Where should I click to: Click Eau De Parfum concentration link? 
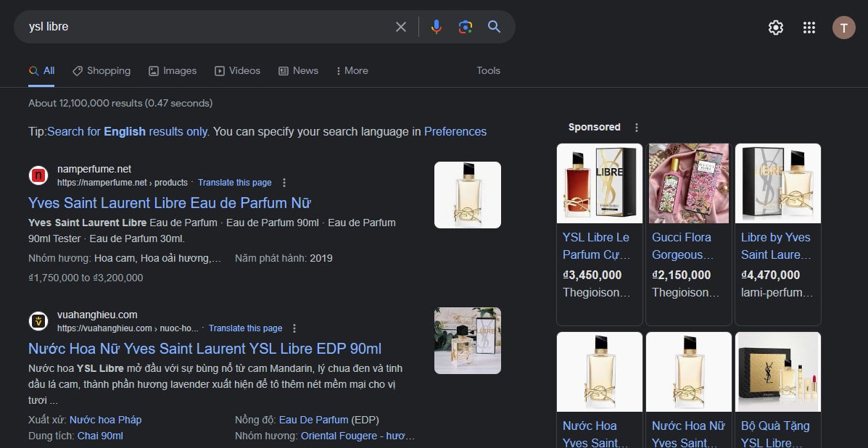click(x=313, y=420)
